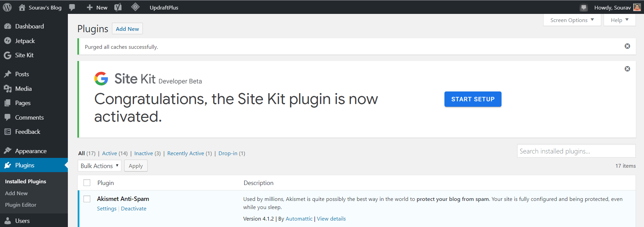Open Jetpack from the sidebar menu

(25, 41)
